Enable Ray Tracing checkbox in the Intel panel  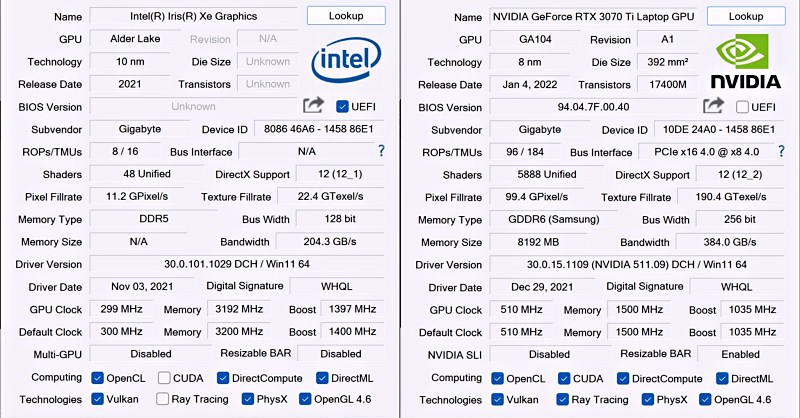(x=163, y=399)
